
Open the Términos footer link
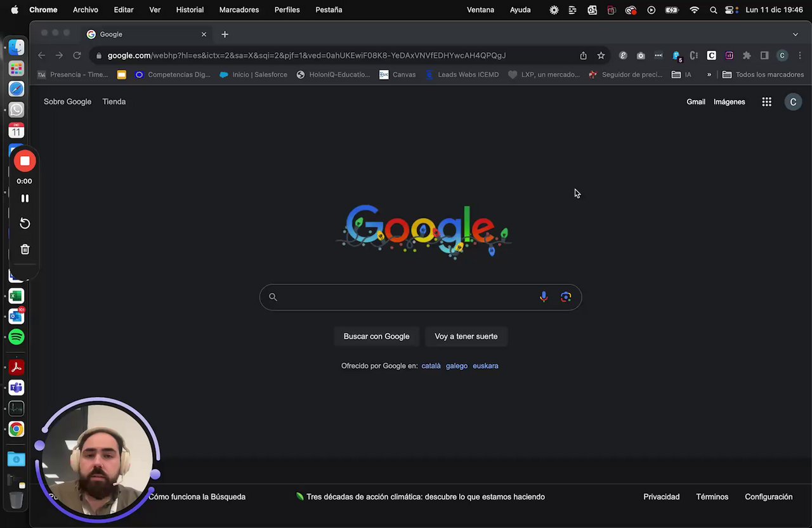tap(712, 497)
